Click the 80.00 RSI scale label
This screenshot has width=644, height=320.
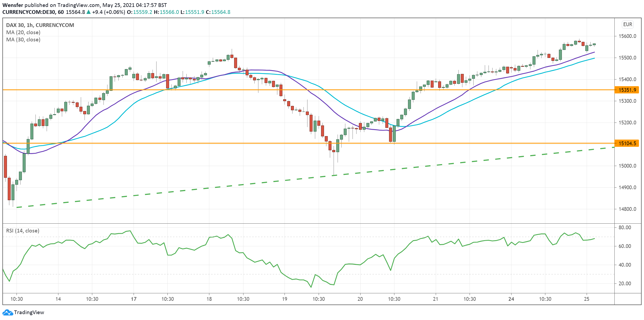[x=625, y=227]
